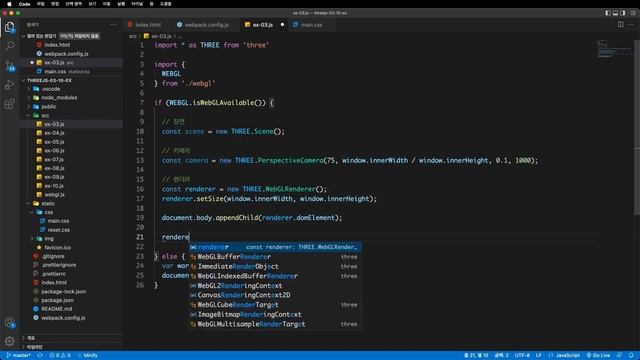This screenshot has height=360, width=640.
Task: Change LF end of line sequence
Action: (539, 356)
